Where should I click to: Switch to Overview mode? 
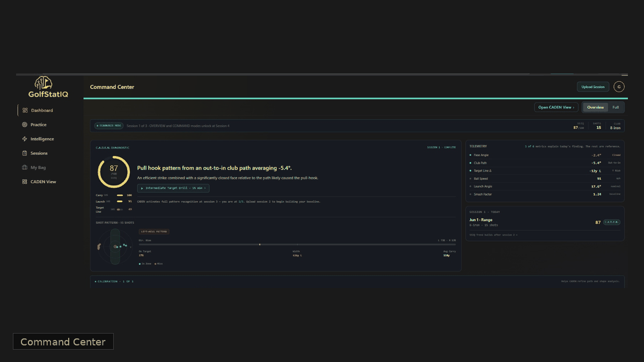tap(595, 107)
